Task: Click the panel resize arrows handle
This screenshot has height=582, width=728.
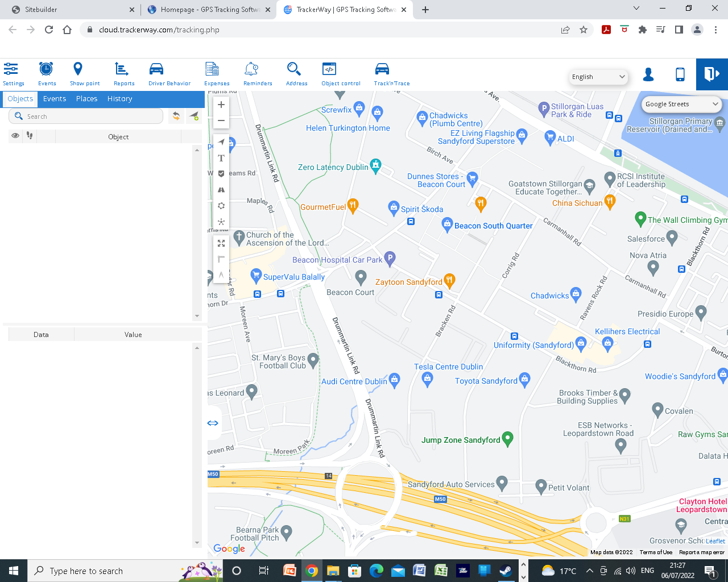Action: click(213, 423)
